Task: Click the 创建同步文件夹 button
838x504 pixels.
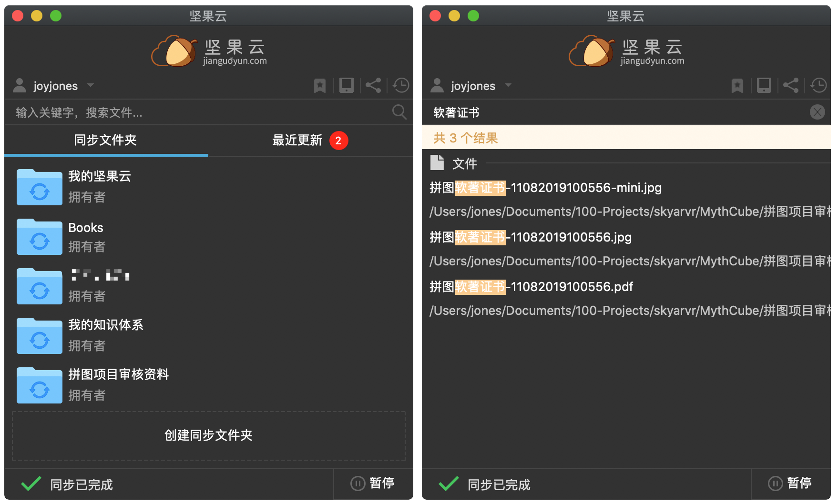Action: click(208, 435)
